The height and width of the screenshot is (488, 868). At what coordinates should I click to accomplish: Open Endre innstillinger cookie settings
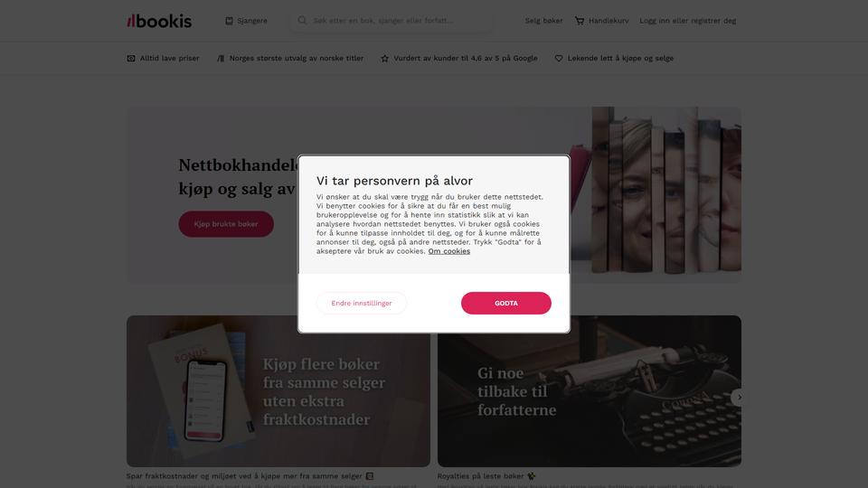click(362, 304)
